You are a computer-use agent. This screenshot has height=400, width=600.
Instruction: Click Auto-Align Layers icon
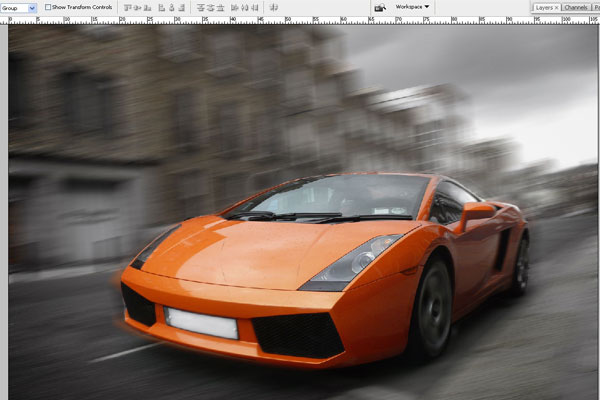(x=273, y=7)
